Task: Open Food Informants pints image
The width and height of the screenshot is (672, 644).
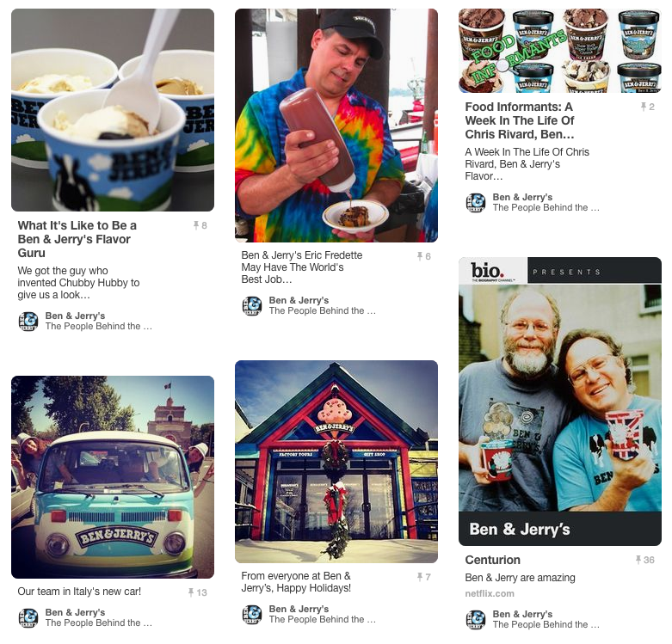Action: (560, 51)
